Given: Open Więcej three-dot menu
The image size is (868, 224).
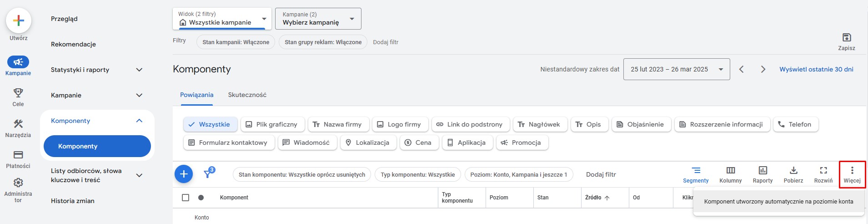Looking at the screenshot, I should pyautogui.click(x=852, y=174).
